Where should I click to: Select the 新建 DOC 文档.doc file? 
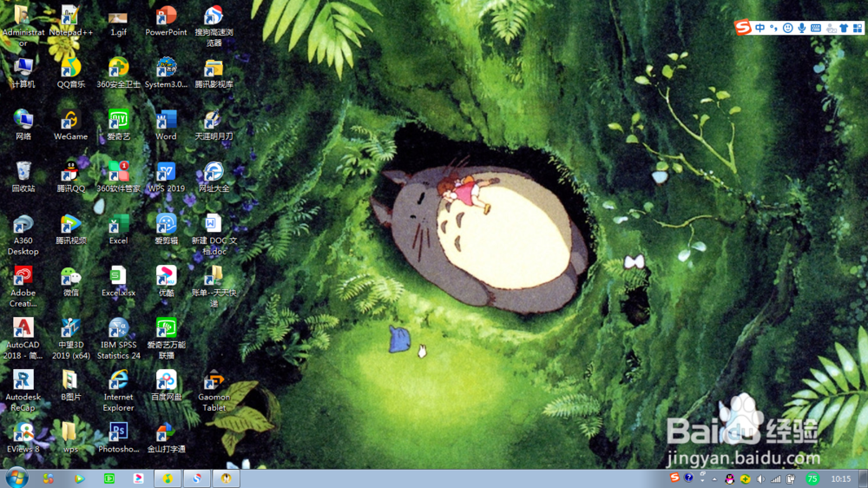[x=214, y=234]
